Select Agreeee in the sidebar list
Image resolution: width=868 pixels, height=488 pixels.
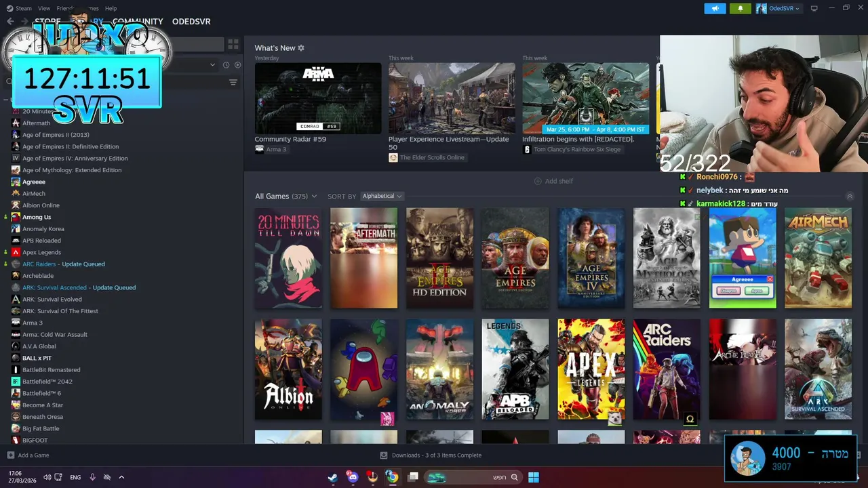tap(34, 182)
